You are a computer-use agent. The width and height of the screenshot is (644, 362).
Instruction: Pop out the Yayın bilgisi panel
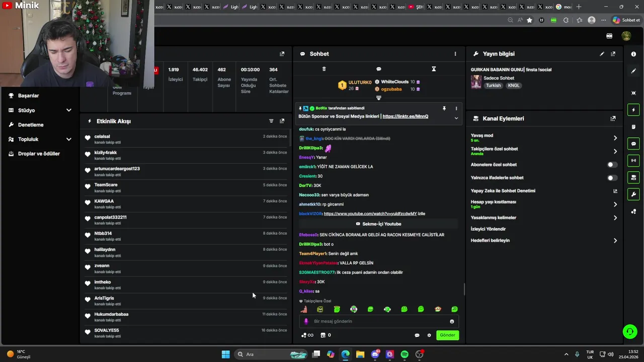[613, 54]
